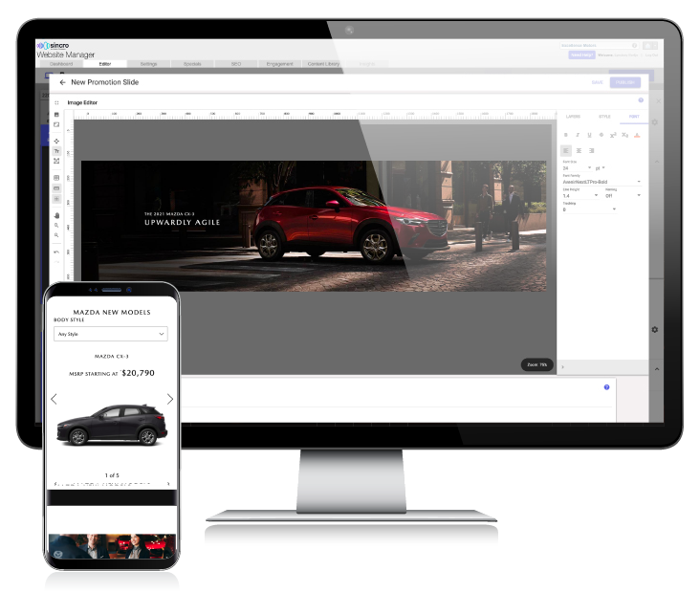Align text right
This screenshot has height=615, width=700.
(592, 151)
